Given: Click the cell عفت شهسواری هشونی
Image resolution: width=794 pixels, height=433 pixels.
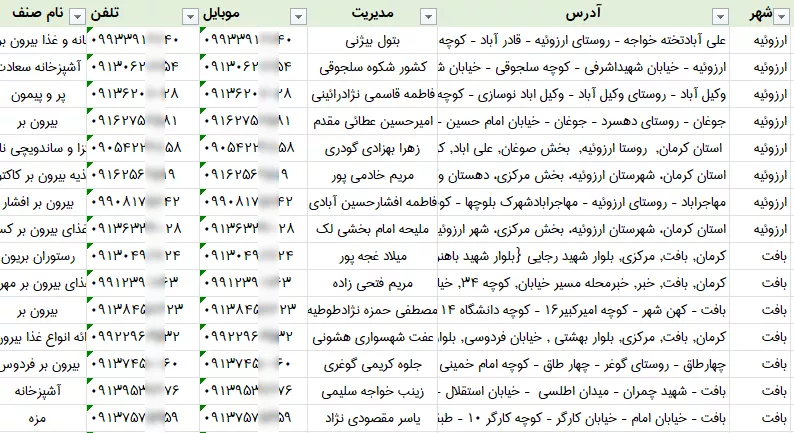Looking at the screenshot, I should (372, 337).
